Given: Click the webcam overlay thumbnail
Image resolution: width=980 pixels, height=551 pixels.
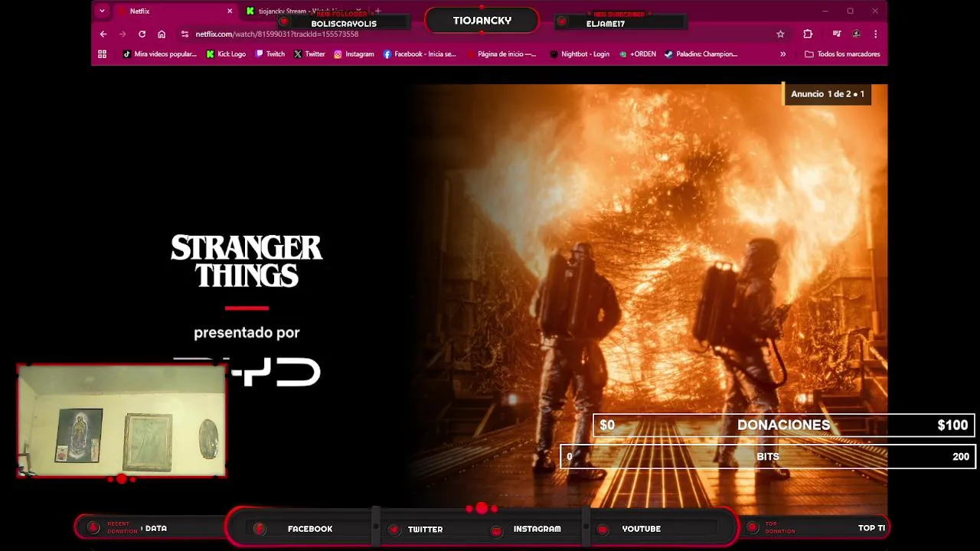Looking at the screenshot, I should pyautogui.click(x=122, y=421).
